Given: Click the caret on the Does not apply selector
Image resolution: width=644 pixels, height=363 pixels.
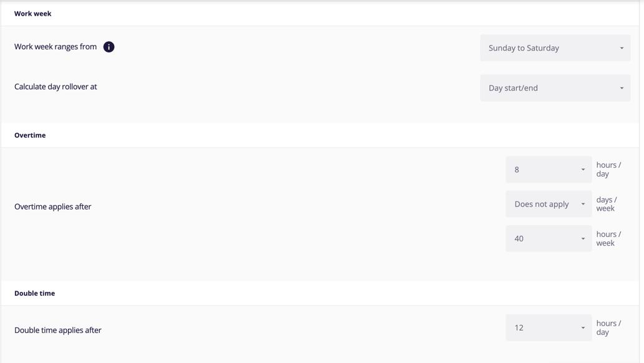Looking at the screenshot, I should coord(583,204).
